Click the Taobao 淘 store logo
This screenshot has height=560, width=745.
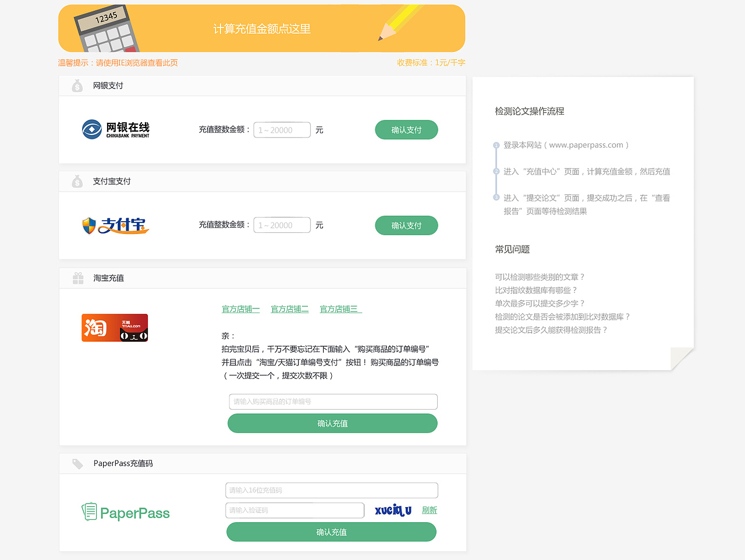[x=115, y=328]
